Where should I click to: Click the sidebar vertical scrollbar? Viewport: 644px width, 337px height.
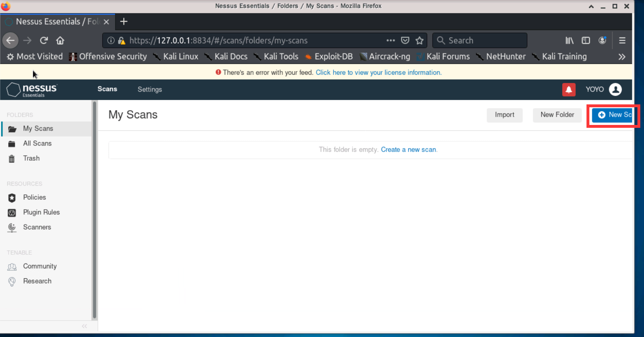pyautogui.click(x=94, y=210)
